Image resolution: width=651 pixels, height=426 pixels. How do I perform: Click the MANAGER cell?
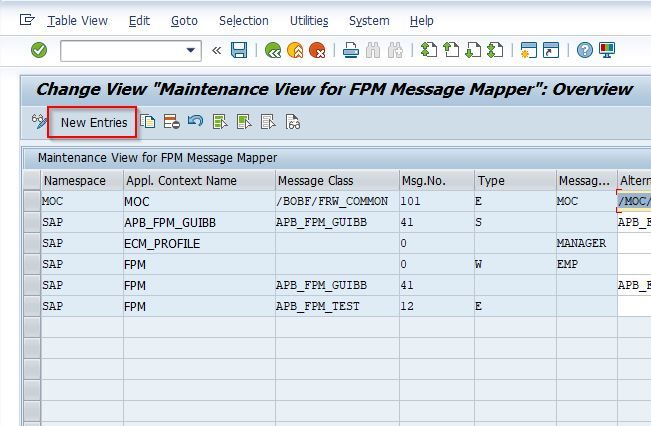click(587, 243)
